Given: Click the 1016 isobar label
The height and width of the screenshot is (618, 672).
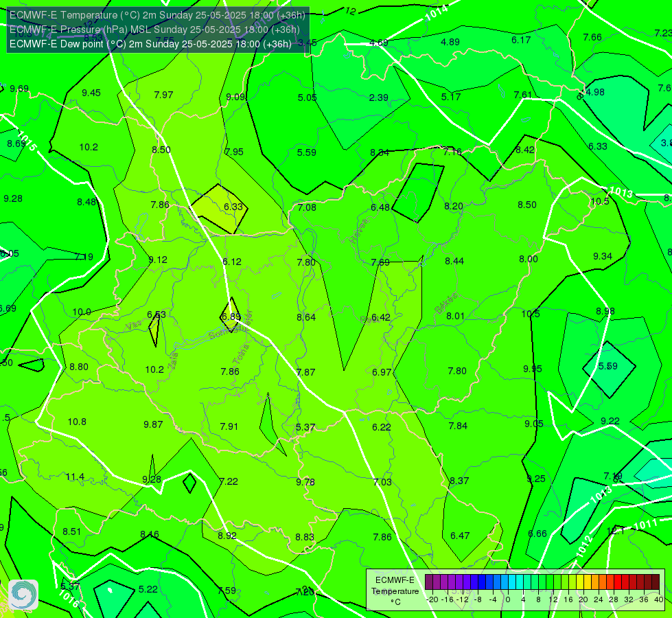Looking at the screenshot, I should 69,598.
